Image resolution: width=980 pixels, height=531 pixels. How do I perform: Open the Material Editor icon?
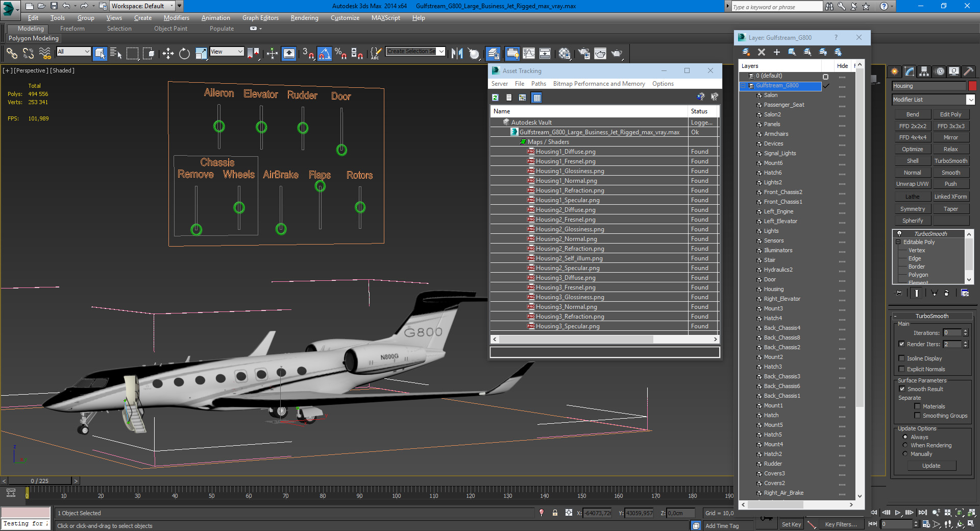tap(564, 53)
